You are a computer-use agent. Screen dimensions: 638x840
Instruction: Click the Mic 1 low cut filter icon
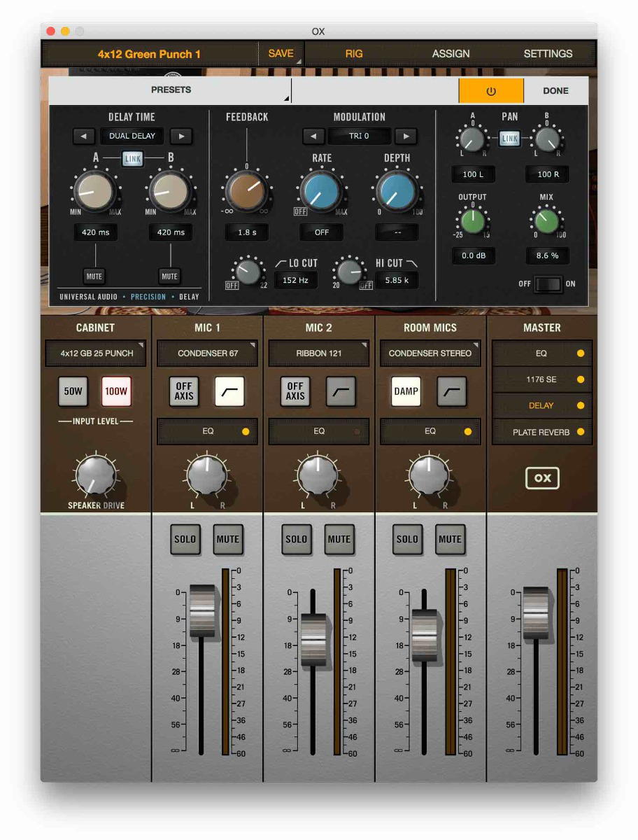tap(229, 392)
